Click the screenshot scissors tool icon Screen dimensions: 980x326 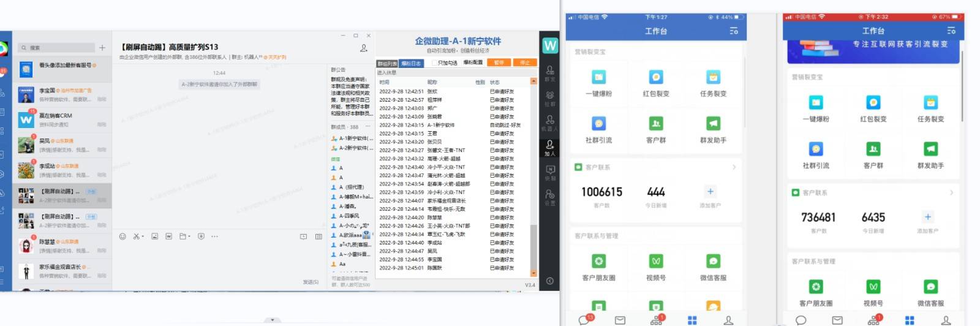click(x=137, y=237)
